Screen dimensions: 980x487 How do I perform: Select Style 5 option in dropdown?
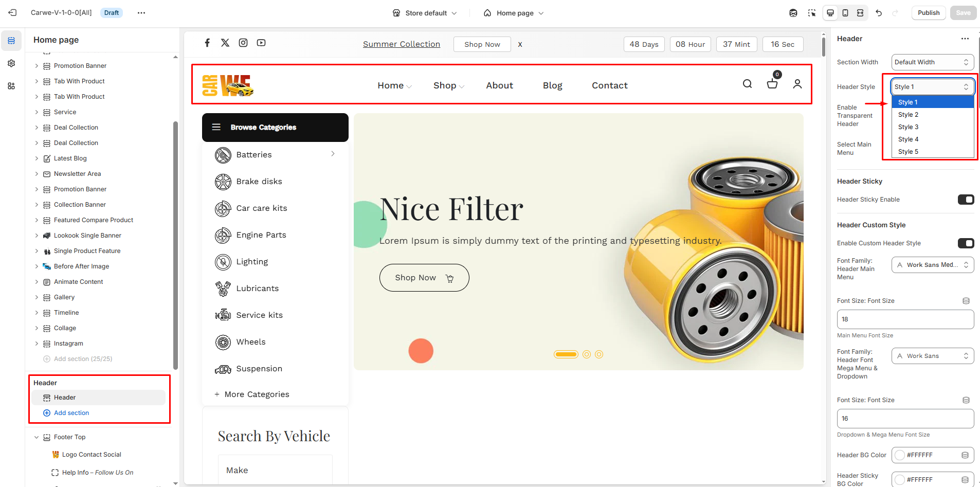[x=908, y=152]
